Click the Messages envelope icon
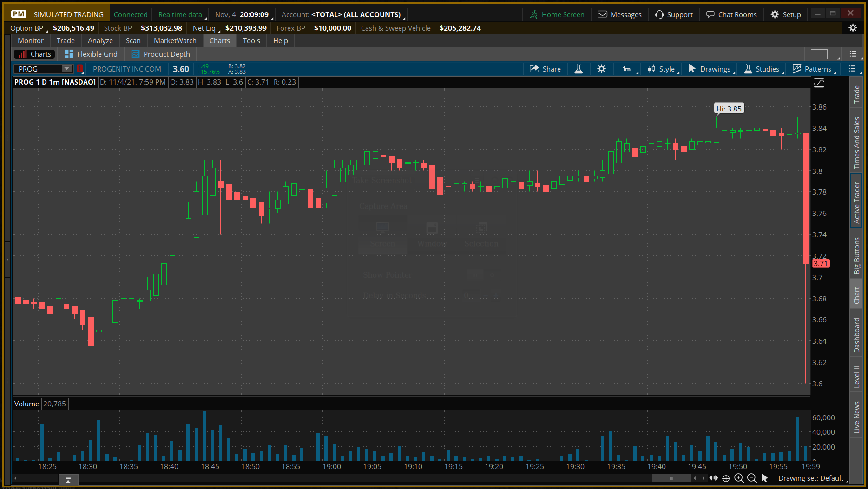Image resolution: width=868 pixels, height=489 pixels. pyautogui.click(x=602, y=14)
